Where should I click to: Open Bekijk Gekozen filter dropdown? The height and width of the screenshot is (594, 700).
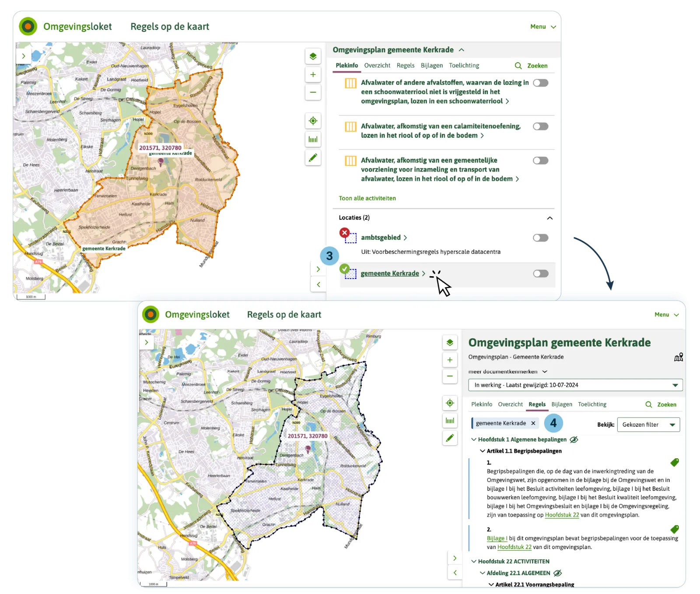[x=648, y=425]
